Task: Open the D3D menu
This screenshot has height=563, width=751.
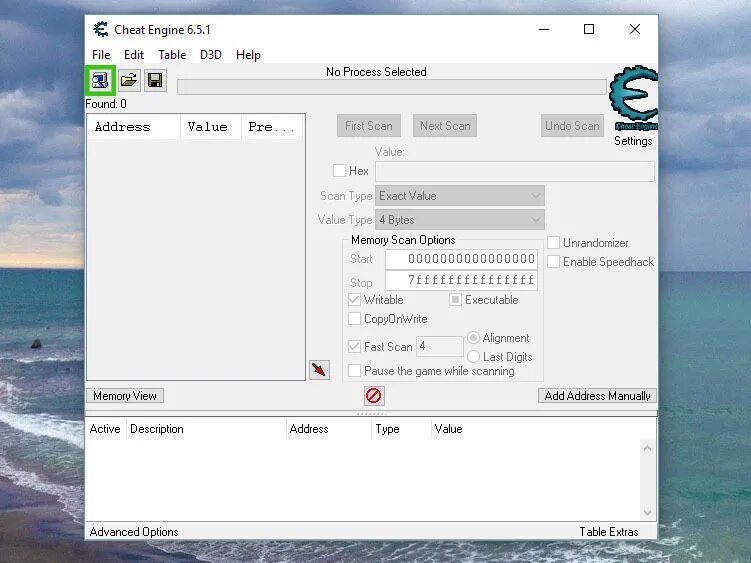Action: point(211,55)
